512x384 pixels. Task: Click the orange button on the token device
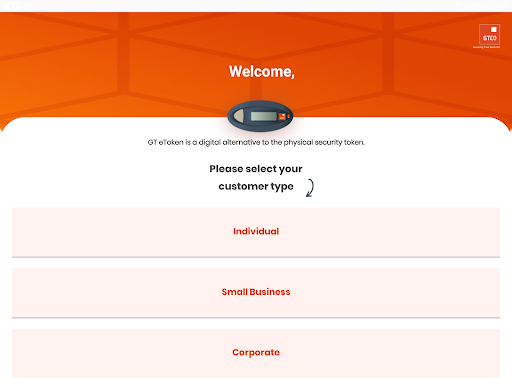click(282, 116)
